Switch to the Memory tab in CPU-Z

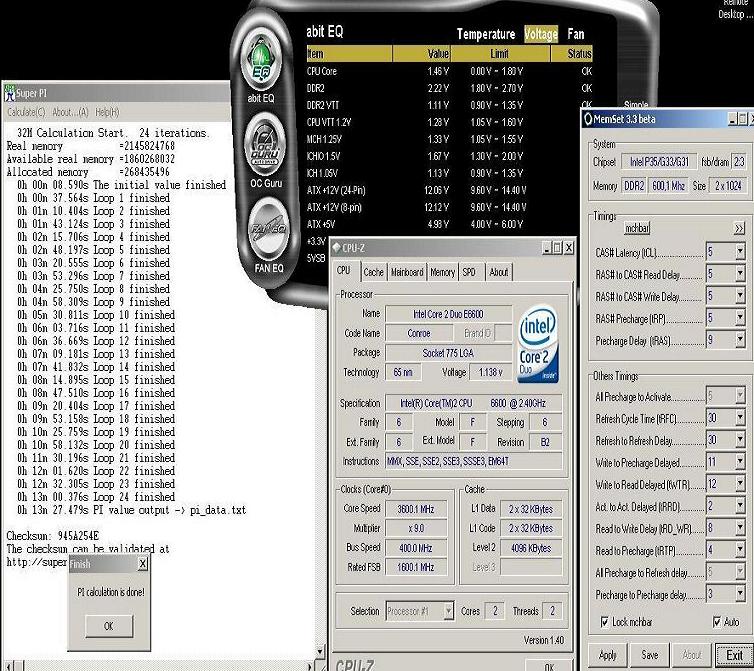click(x=442, y=272)
